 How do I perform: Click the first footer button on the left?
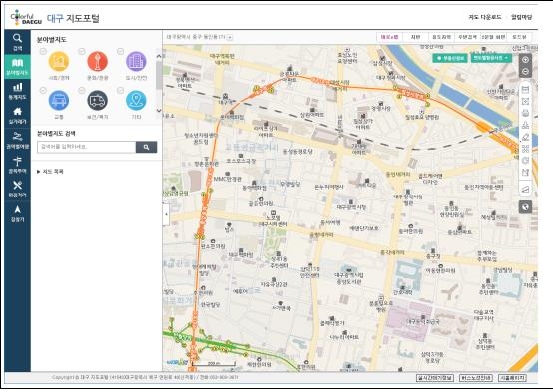435,378
